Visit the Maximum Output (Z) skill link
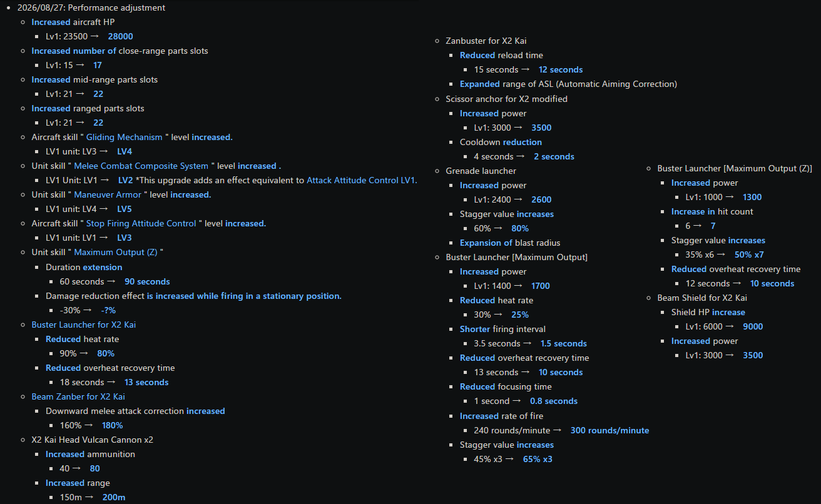Image resolution: width=821 pixels, height=504 pixels. (116, 252)
